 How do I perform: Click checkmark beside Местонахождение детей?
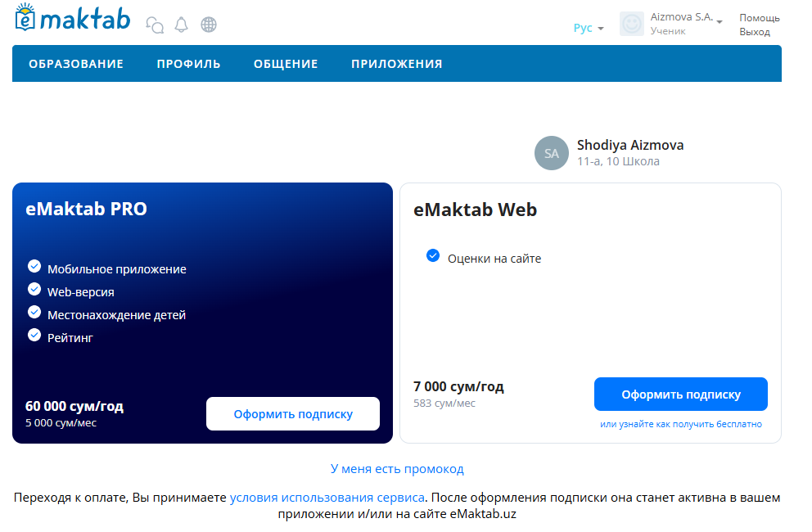pyautogui.click(x=34, y=313)
